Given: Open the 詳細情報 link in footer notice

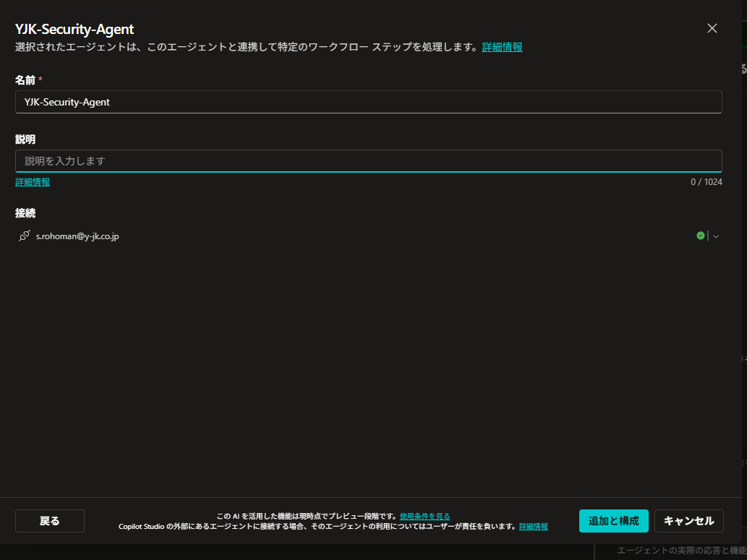Looking at the screenshot, I should tap(533, 527).
